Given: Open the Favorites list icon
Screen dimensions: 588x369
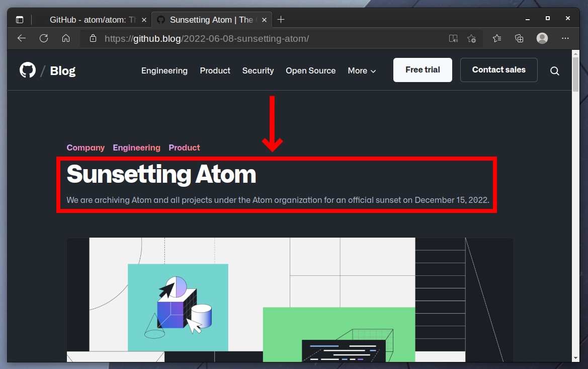Looking at the screenshot, I should (497, 38).
